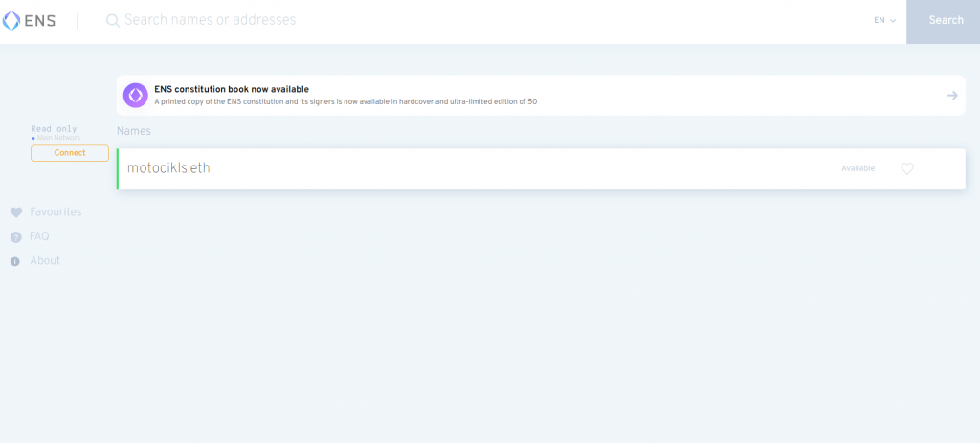Click the heart icon beside Favourites
This screenshot has width=980, height=443.
[15, 212]
